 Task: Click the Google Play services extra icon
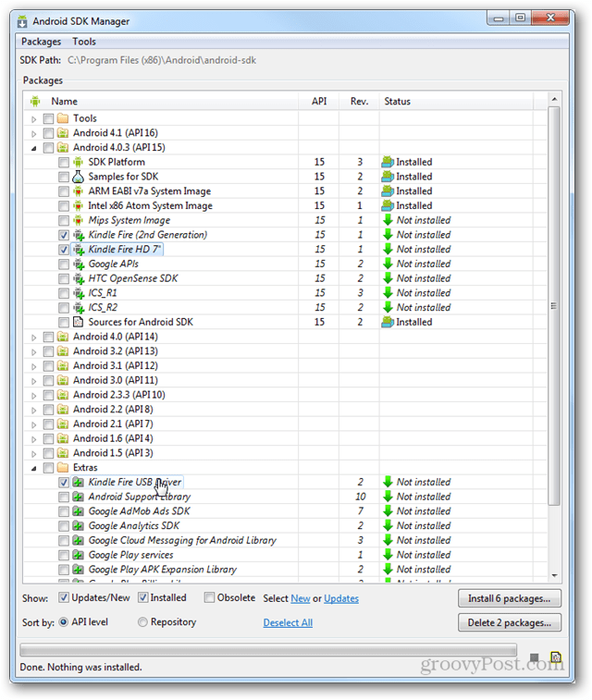[78, 555]
